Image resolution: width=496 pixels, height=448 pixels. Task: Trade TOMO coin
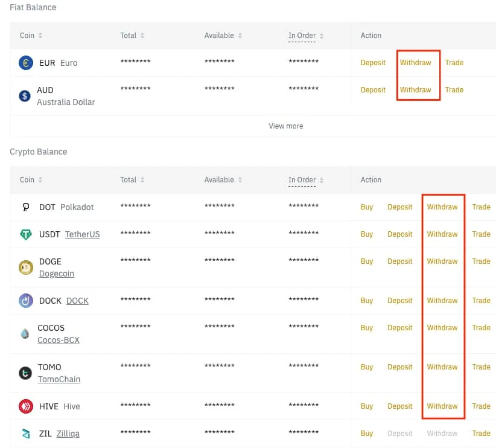click(x=481, y=367)
